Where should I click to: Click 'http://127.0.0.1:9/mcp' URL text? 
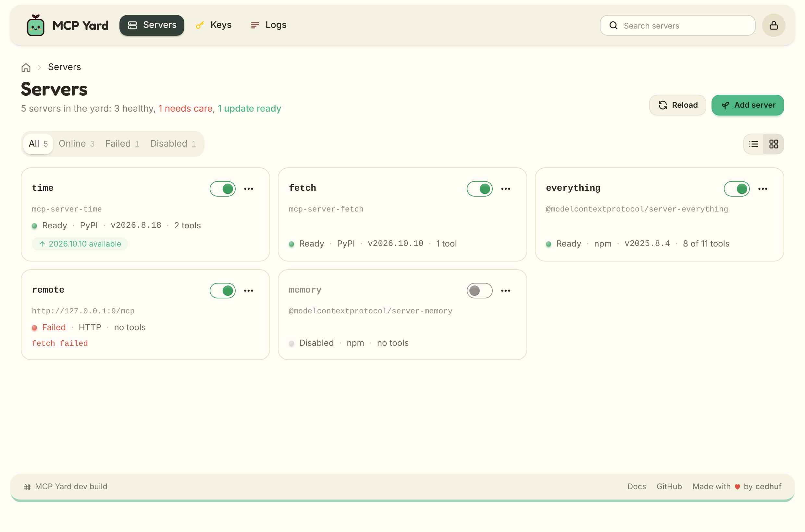pyautogui.click(x=83, y=311)
